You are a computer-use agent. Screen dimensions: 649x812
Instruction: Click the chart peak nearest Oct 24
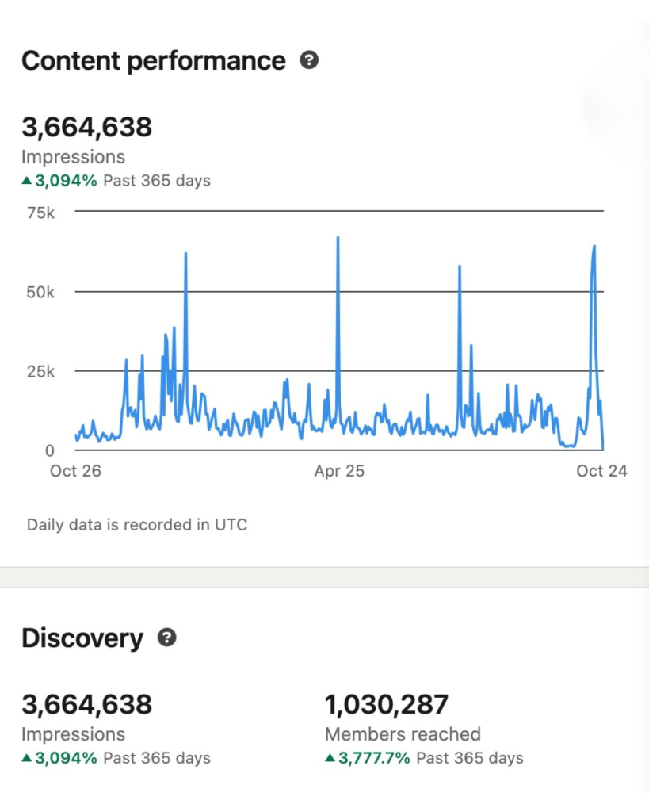[x=594, y=247]
